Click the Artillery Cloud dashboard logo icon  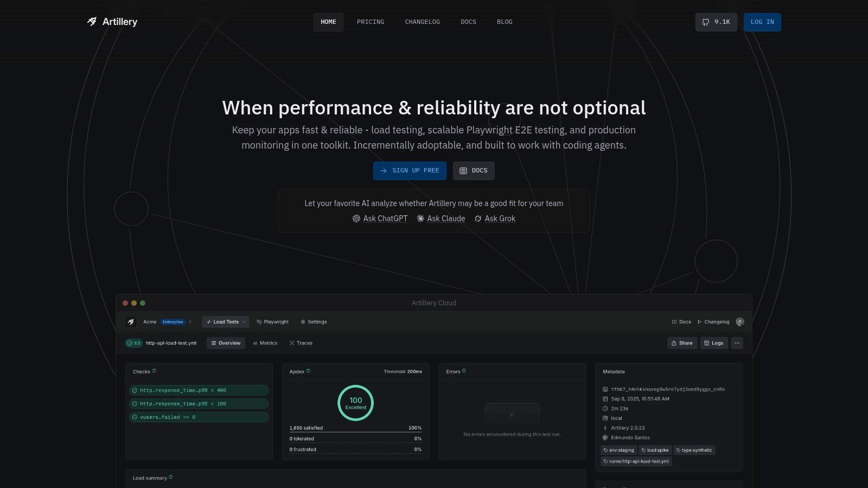pyautogui.click(x=131, y=322)
